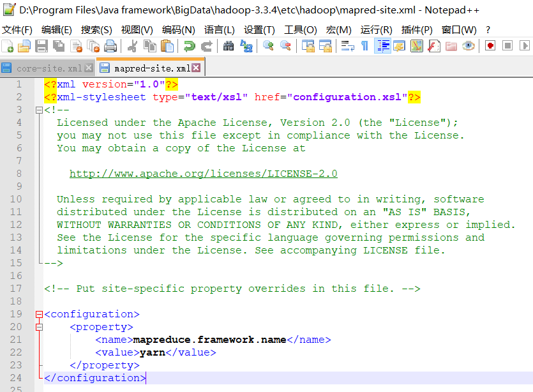The height and width of the screenshot is (392, 533).
Task: Print the document using printer icon
Action: tap(110, 46)
